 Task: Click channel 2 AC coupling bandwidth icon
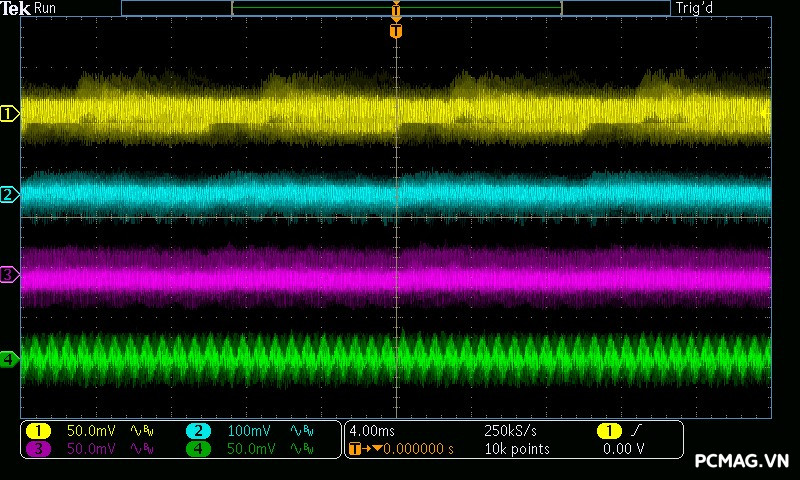tap(300, 431)
